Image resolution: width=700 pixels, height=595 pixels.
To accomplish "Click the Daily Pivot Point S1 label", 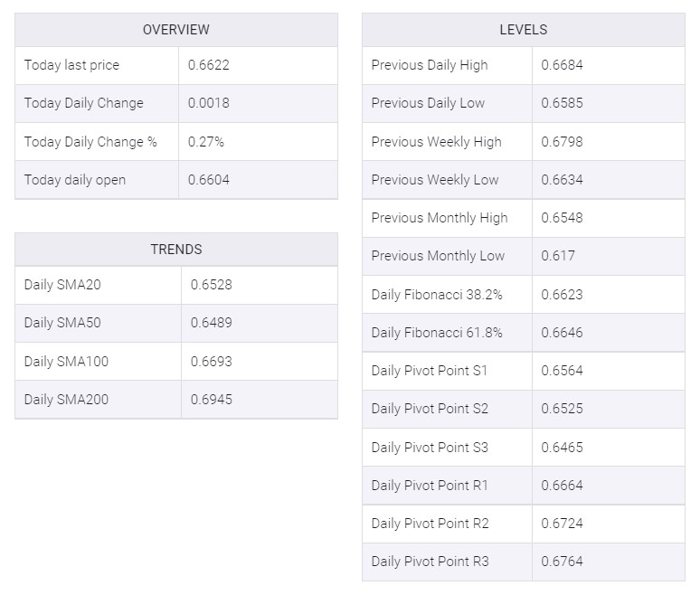I will point(430,371).
